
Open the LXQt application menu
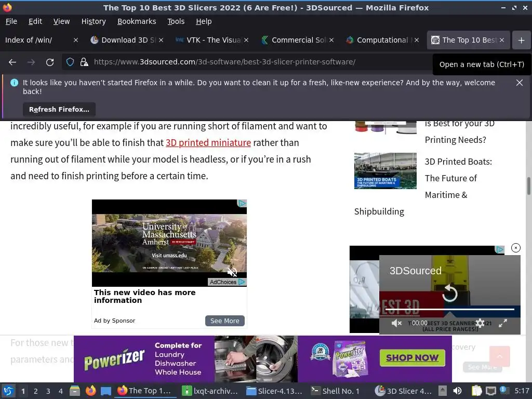coord(8,391)
